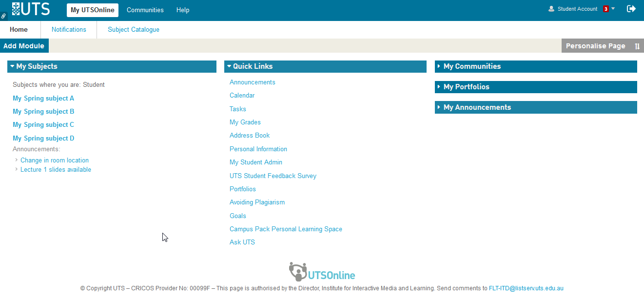
Task: Open the My Student Admin link
Action: pos(256,162)
